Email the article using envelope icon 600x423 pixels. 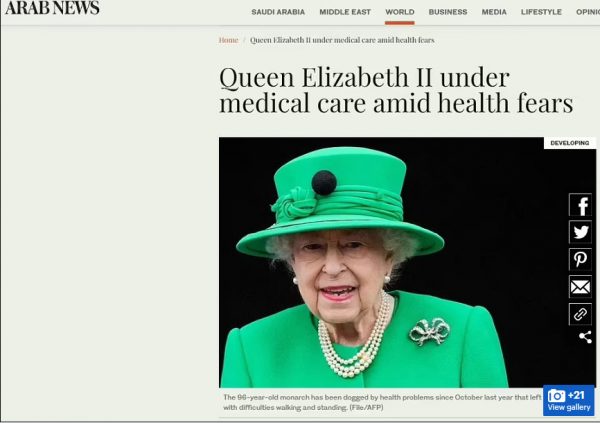point(580,286)
